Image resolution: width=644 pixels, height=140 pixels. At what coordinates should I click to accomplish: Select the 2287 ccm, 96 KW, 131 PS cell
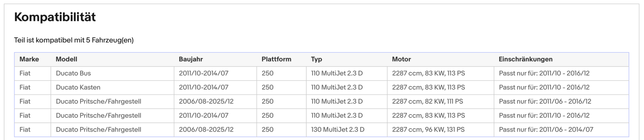[x=441, y=130]
